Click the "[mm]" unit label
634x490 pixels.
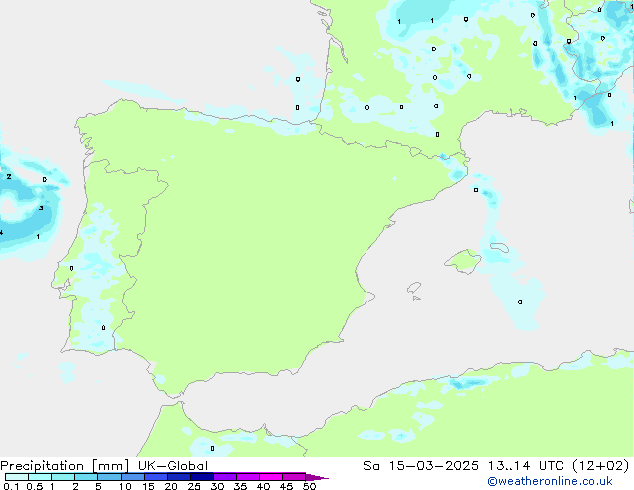(x=111, y=466)
